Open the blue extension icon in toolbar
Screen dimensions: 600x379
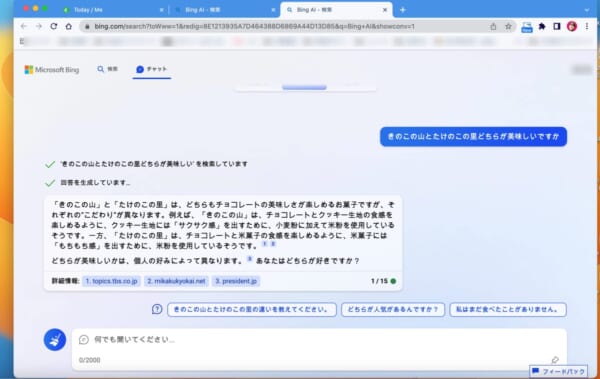coord(527,27)
